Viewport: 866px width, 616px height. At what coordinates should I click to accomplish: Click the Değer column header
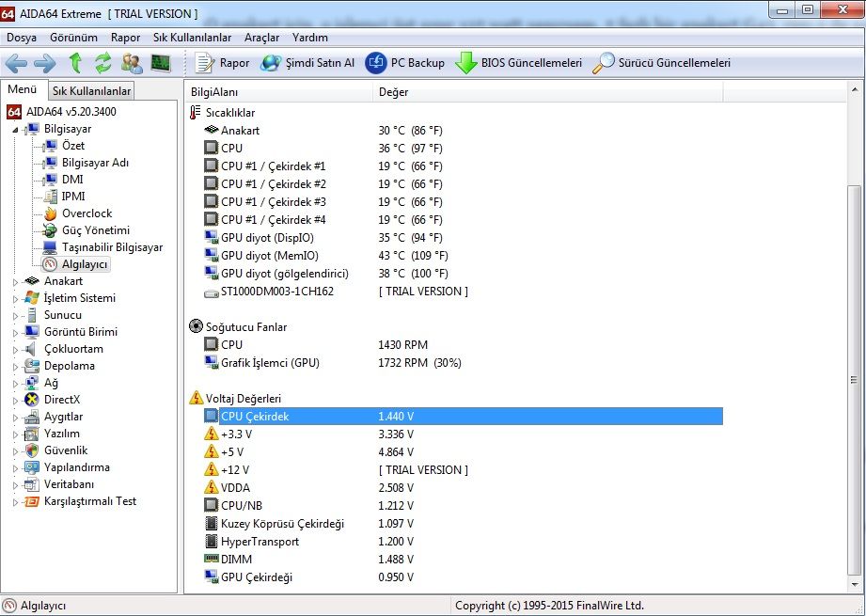548,92
